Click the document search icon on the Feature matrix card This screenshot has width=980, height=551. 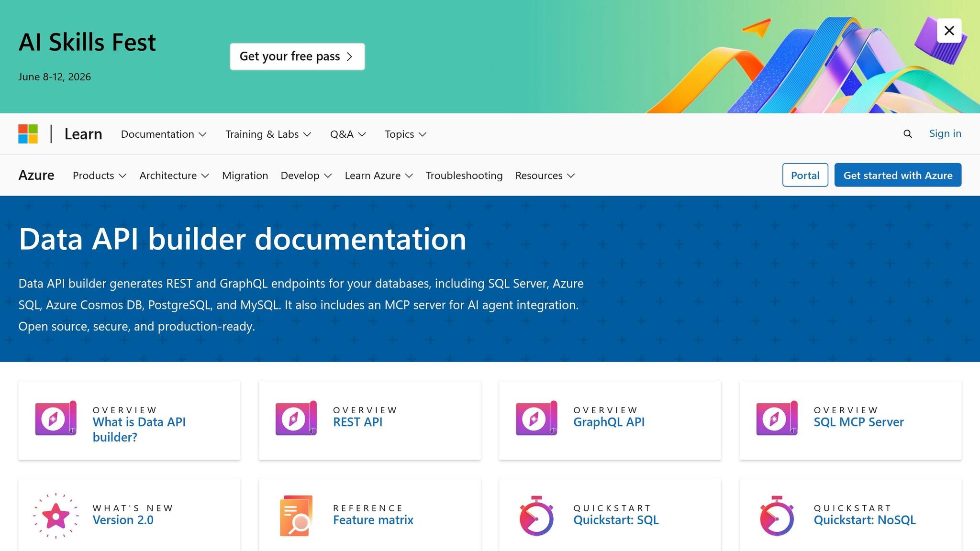pyautogui.click(x=296, y=516)
